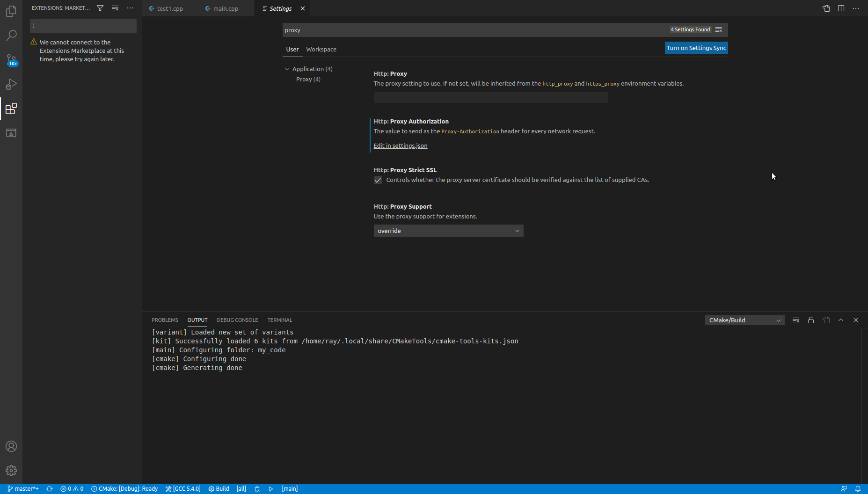Open the Explorer view in activity bar

pos(11,11)
